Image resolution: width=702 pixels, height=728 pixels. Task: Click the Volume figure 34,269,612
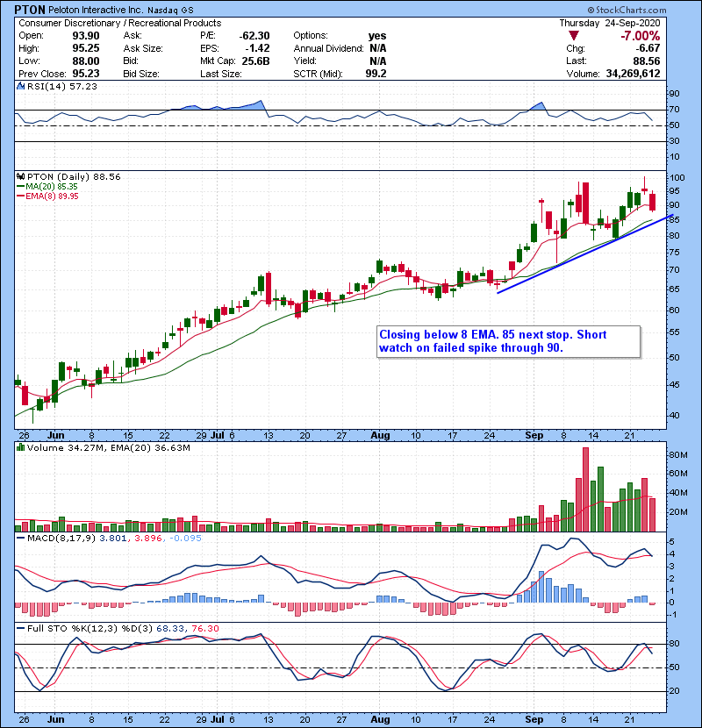(634, 74)
